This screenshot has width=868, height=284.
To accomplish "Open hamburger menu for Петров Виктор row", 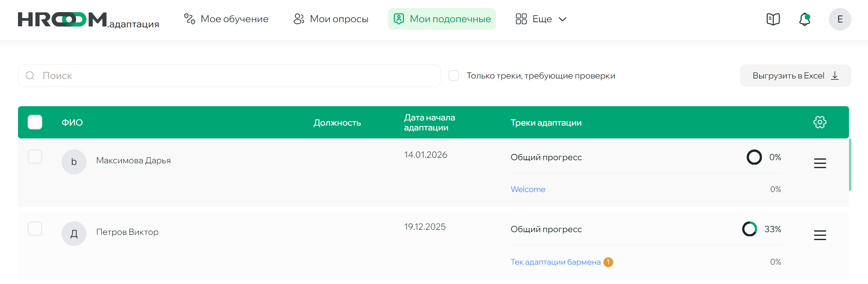I will pos(820,235).
